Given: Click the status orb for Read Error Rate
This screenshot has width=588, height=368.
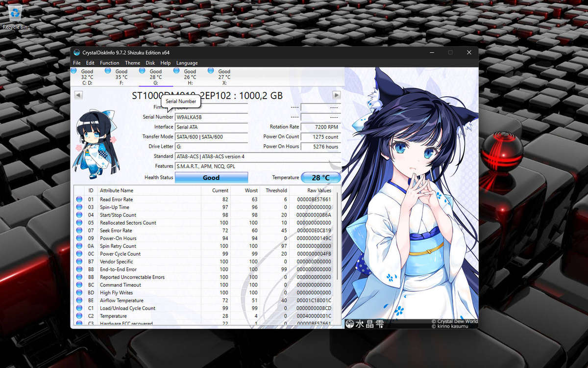Looking at the screenshot, I should 79,200.
